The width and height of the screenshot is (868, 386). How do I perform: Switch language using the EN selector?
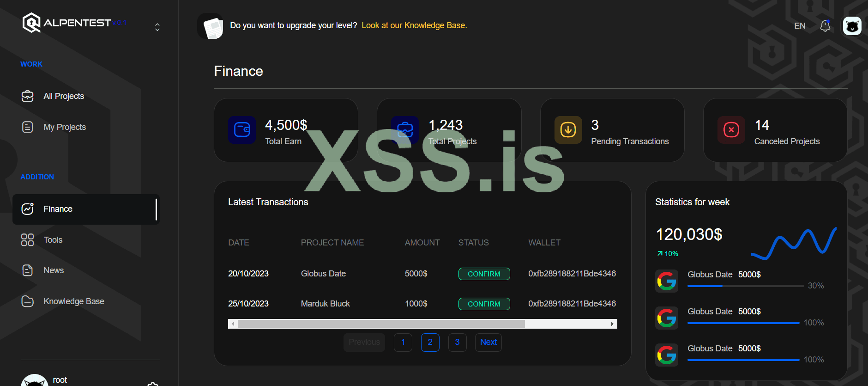(x=800, y=26)
